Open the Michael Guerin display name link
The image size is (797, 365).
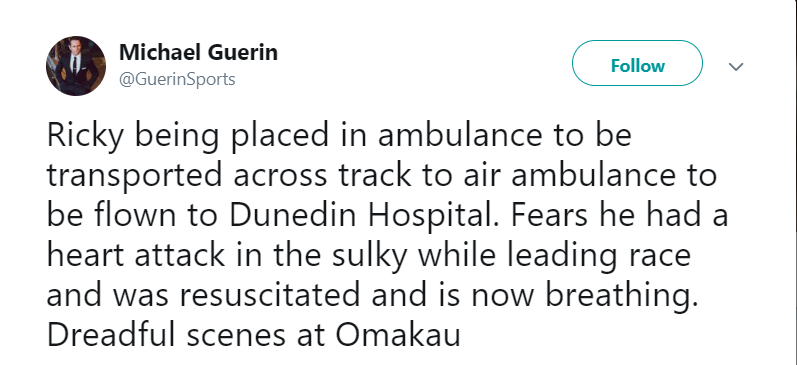click(x=198, y=52)
